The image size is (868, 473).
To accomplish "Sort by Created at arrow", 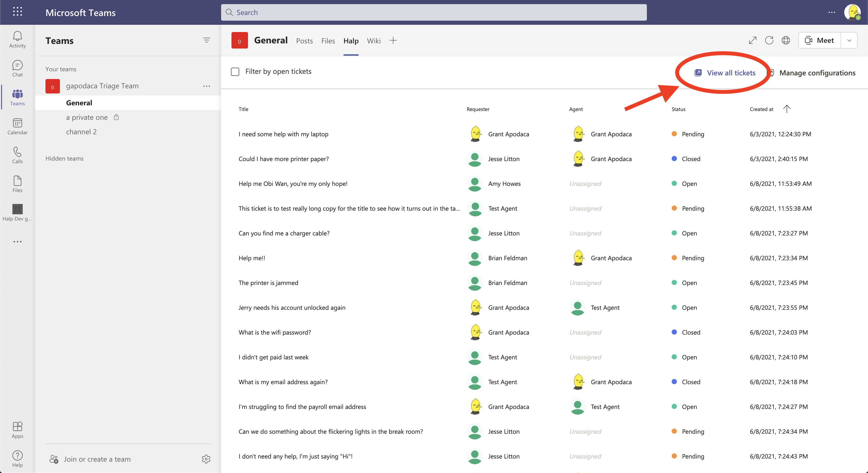I will pos(787,109).
